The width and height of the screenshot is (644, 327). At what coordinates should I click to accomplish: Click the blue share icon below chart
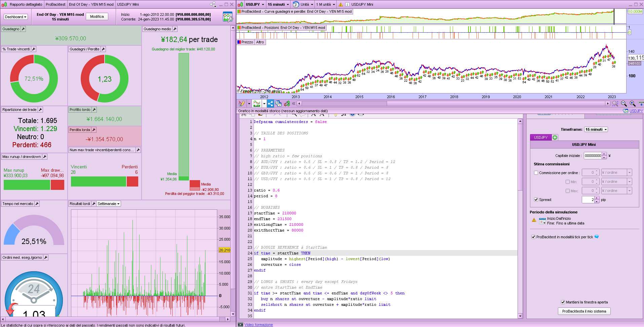coord(270,104)
